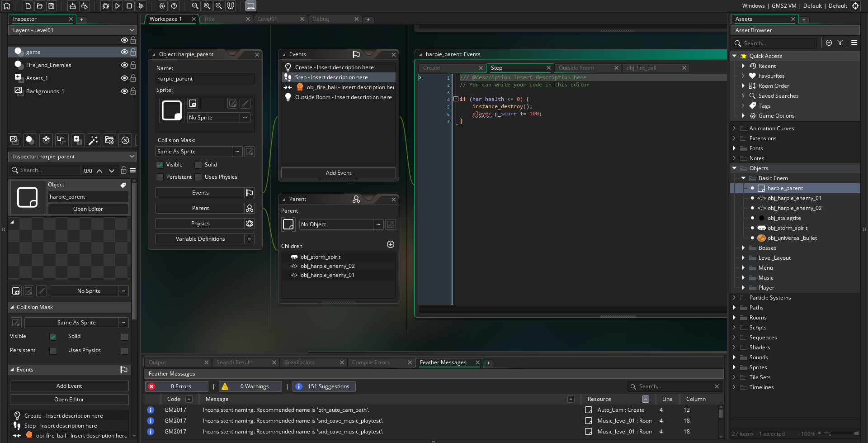Open Variable Definitions for harpie_parent

click(x=200, y=239)
